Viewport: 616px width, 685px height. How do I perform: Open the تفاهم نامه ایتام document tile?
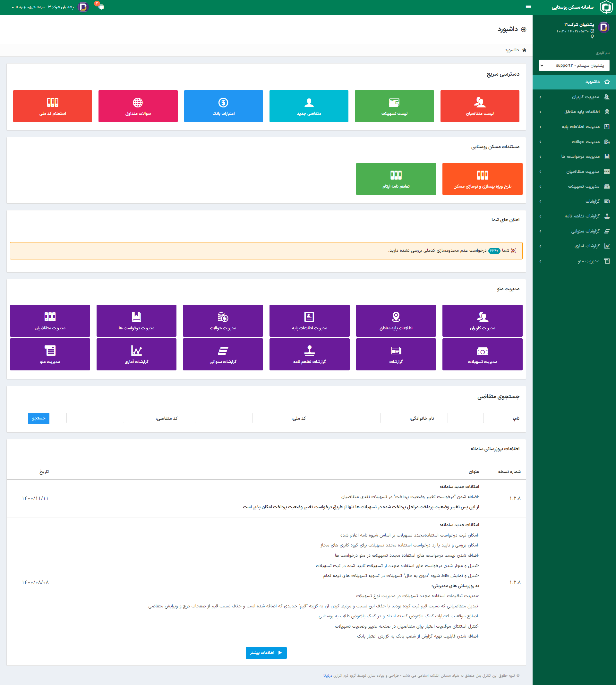coord(396,179)
